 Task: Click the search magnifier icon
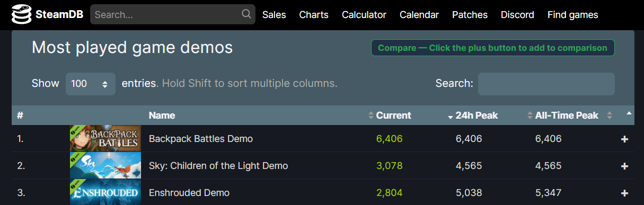coord(246,14)
